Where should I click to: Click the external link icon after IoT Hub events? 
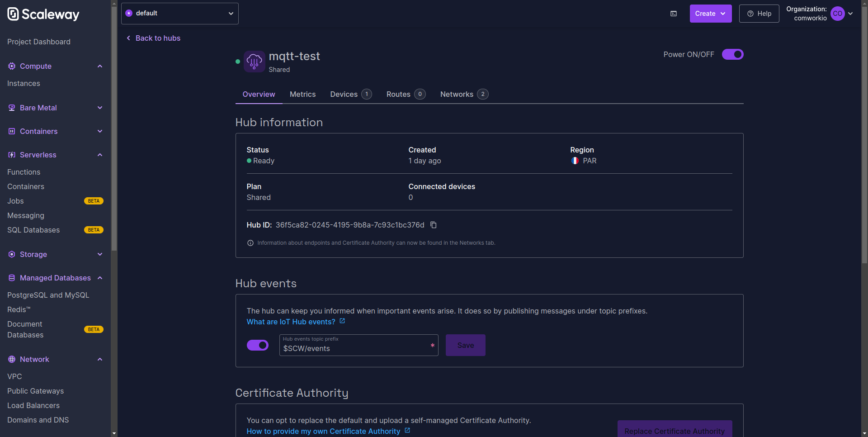click(x=342, y=321)
